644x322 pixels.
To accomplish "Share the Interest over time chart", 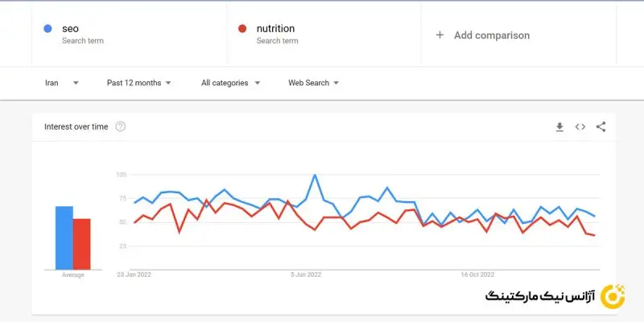I will (601, 127).
